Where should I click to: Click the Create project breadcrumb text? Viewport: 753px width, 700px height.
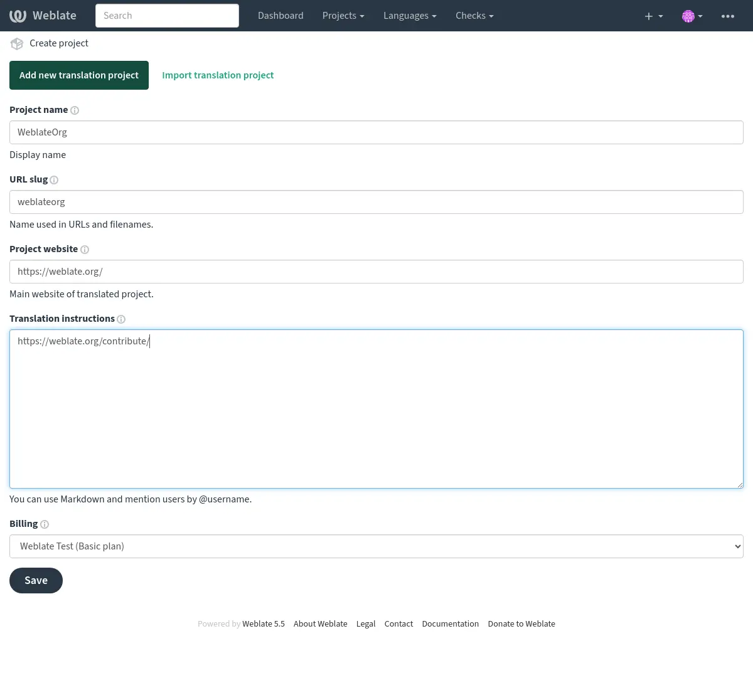tap(59, 43)
